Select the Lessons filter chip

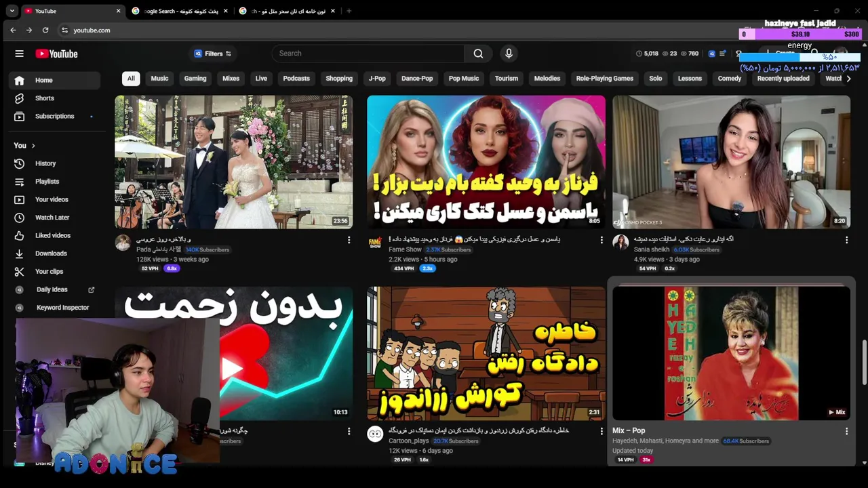[x=690, y=79]
